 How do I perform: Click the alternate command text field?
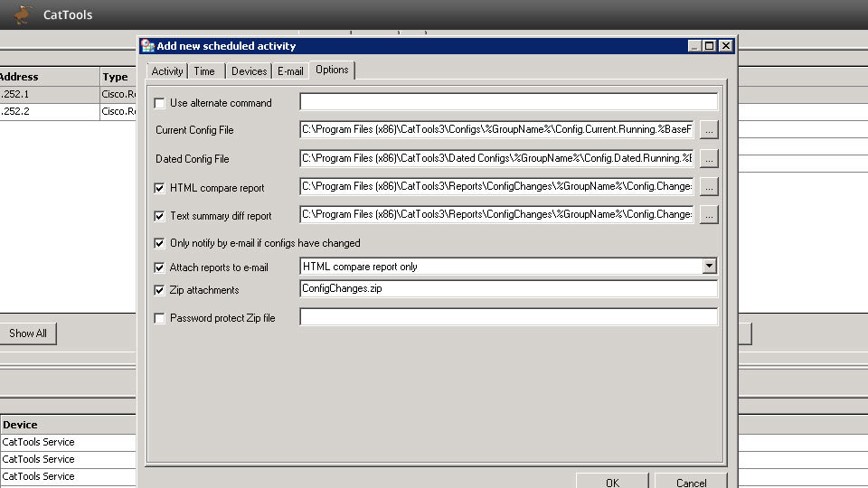coord(508,102)
